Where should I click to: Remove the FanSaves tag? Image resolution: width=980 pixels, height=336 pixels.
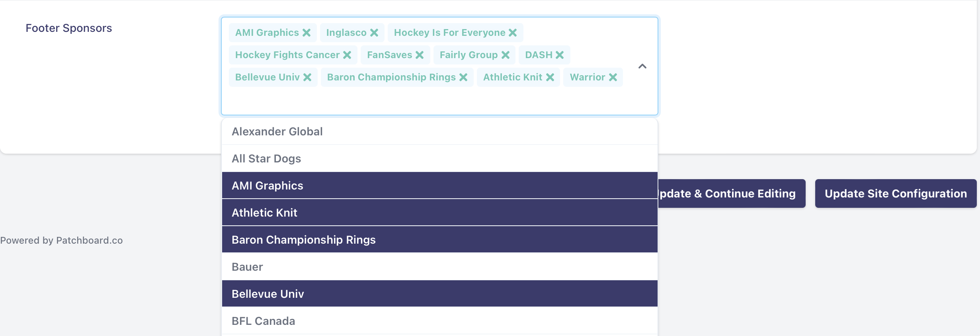coord(420,55)
